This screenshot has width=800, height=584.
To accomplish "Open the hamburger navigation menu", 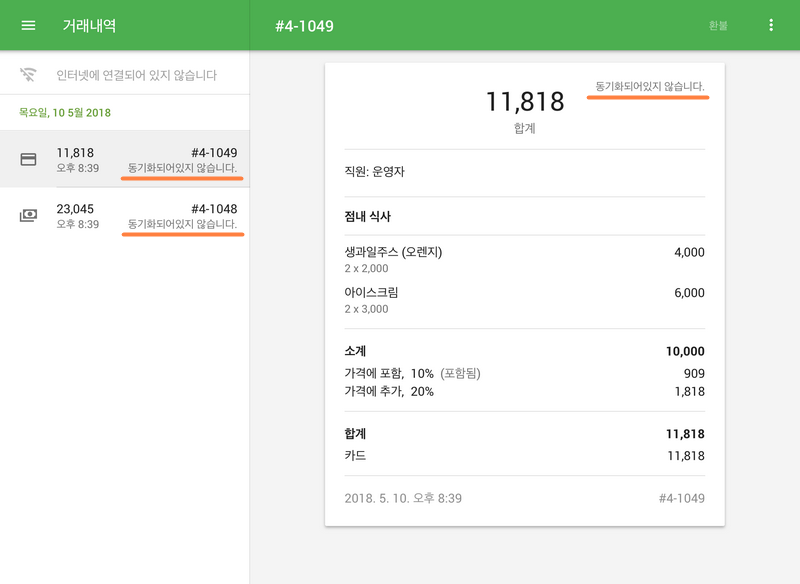I will pyautogui.click(x=28, y=25).
